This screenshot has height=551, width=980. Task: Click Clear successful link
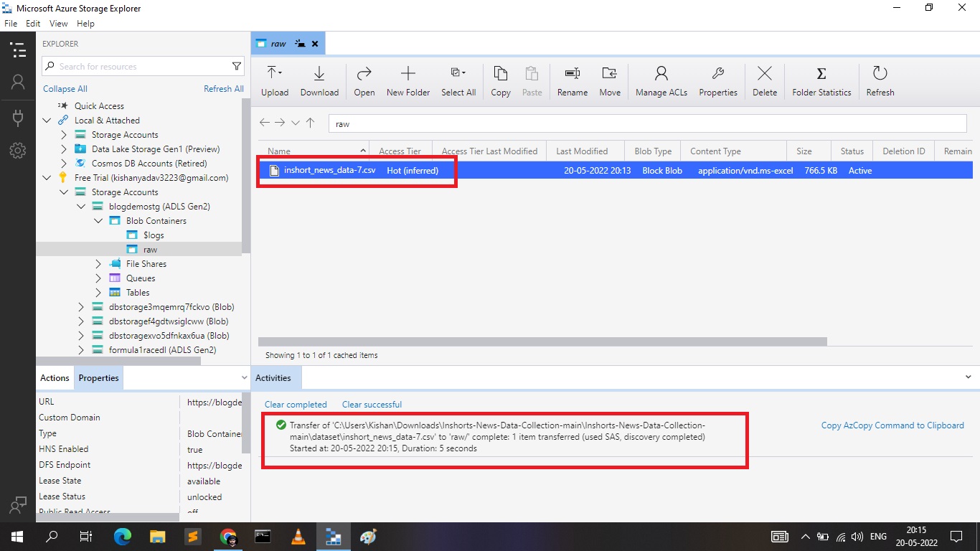372,405
